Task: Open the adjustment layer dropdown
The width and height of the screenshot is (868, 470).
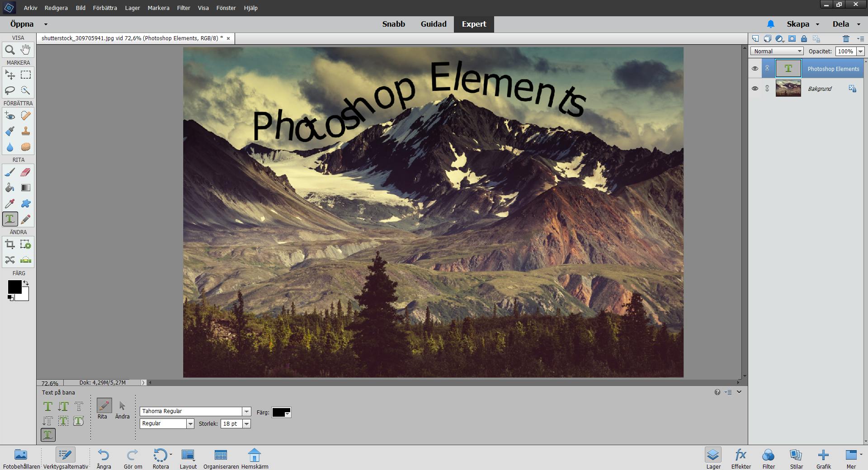Action: click(x=780, y=38)
